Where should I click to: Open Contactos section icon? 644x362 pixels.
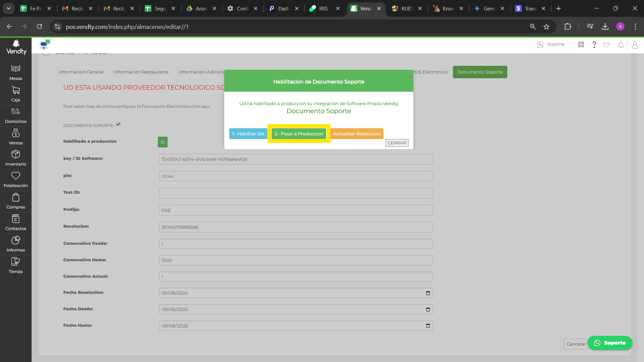[16, 219]
